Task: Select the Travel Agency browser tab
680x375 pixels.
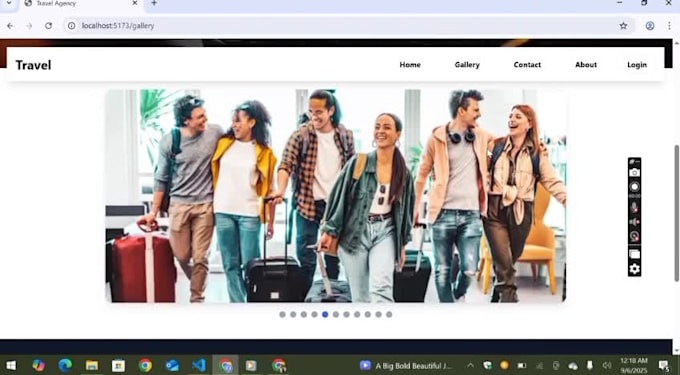Action: [81, 4]
